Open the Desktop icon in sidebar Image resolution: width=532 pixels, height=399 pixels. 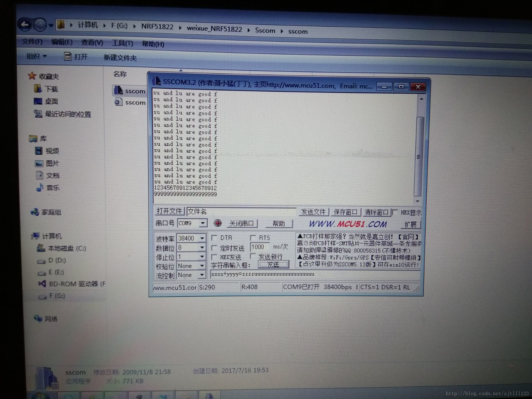(x=38, y=101)
